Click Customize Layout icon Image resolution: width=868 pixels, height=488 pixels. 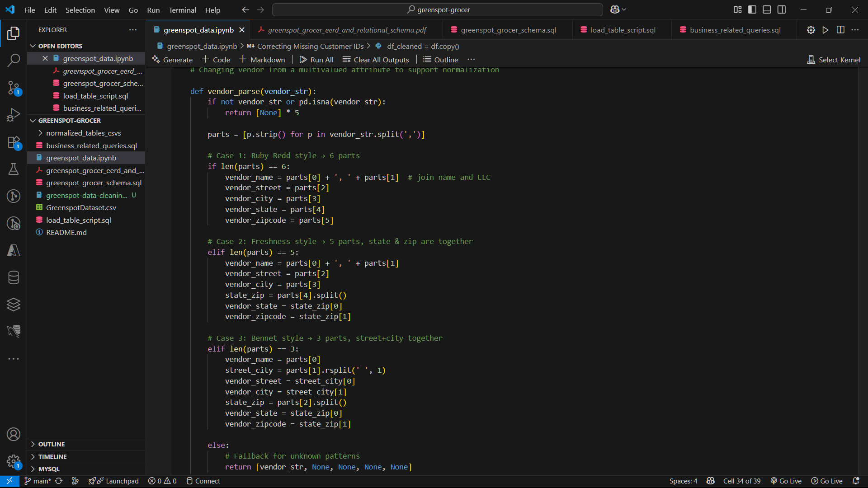(x=738, y=9)
